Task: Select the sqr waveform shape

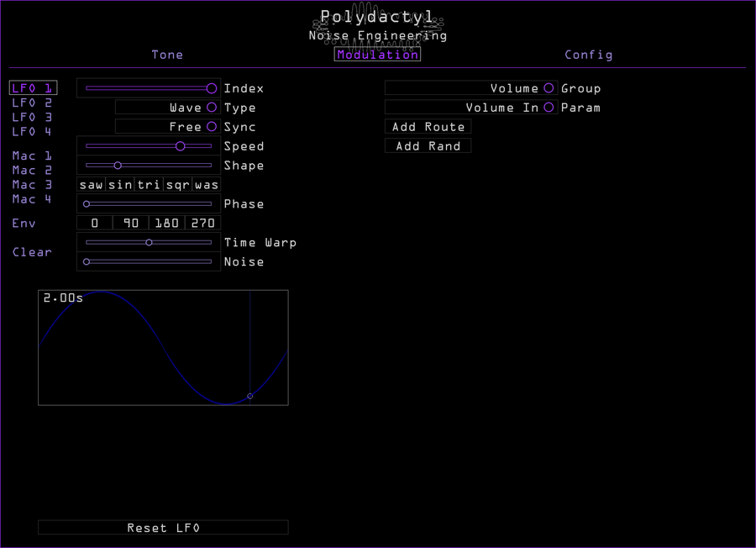Action: pos(177,185)
